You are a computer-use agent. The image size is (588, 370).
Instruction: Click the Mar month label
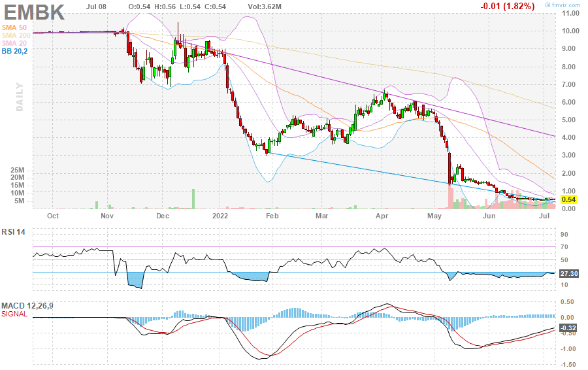[x=321, y=216]
